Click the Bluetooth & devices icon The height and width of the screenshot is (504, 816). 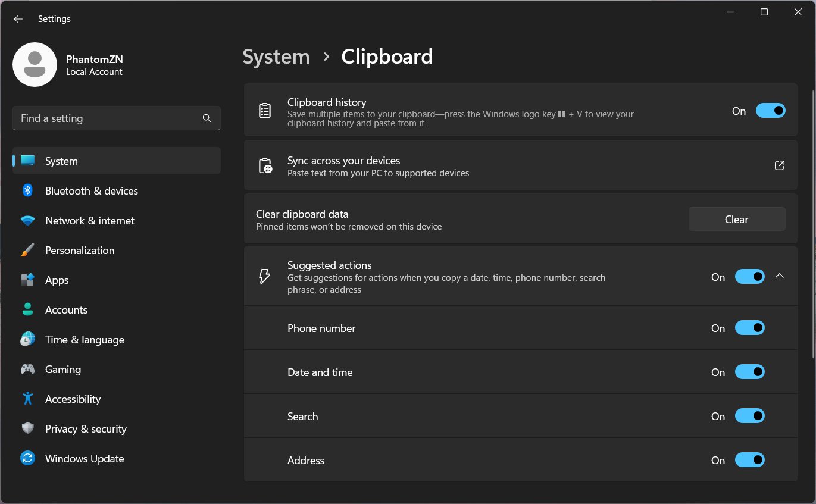27,190
